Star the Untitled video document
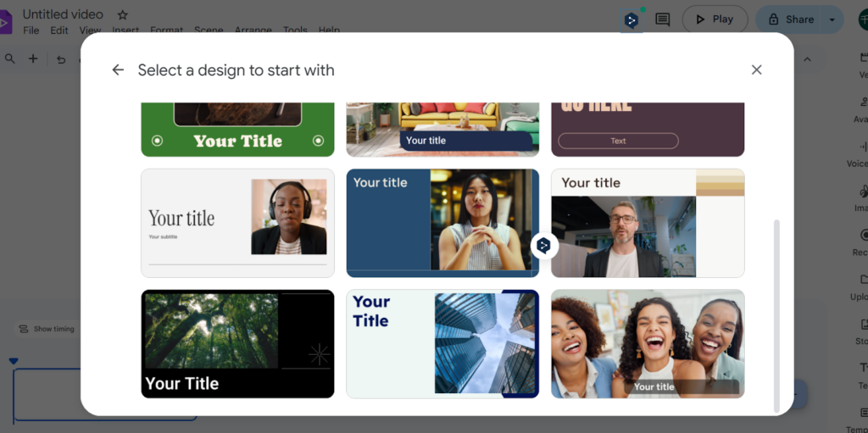Viewport: 868px width, 433px height. pyautogui.click(x=123, y=15)
